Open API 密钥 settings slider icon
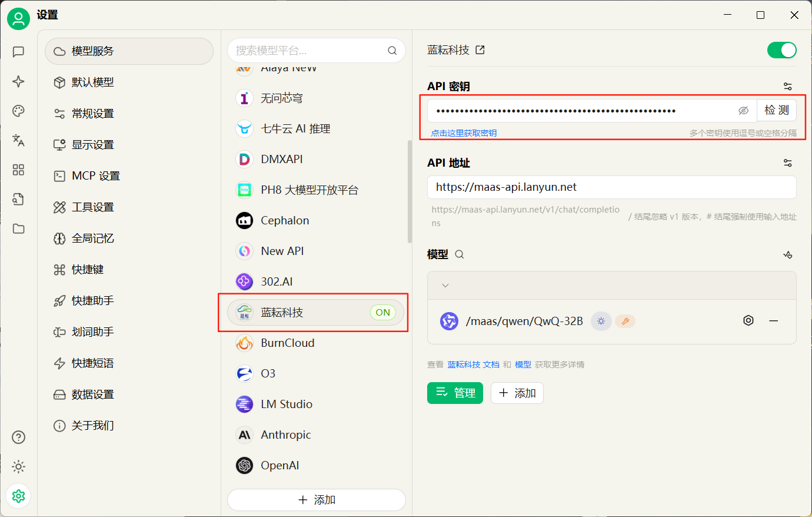The height and width of the screenshot is (517, 812). tap(788, 87)
